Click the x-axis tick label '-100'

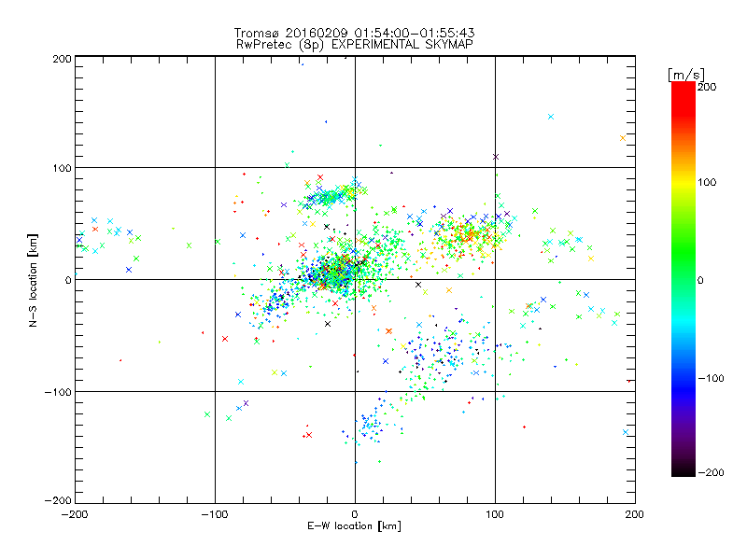[x=215, y=515]
